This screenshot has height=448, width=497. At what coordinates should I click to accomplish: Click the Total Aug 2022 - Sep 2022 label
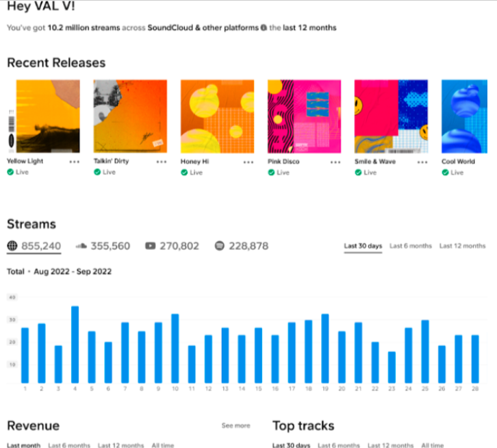(60, 271)
